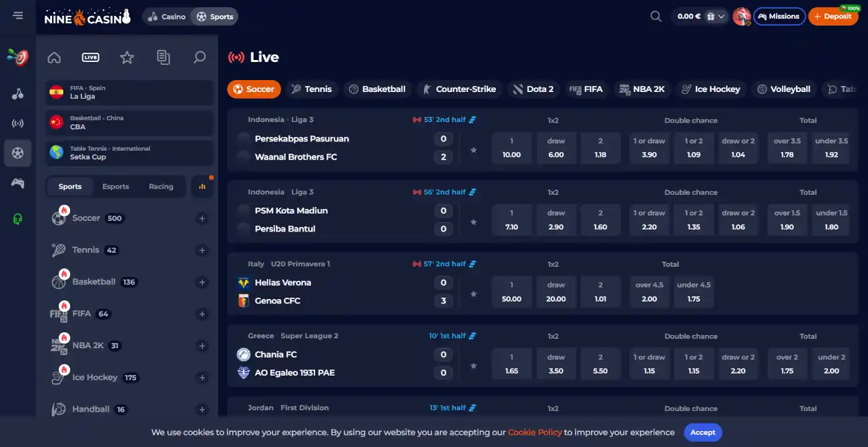Open the Cookie Policy link
Image resolution: width=868 pixels, height=447 pixels.
coord(535,432)
